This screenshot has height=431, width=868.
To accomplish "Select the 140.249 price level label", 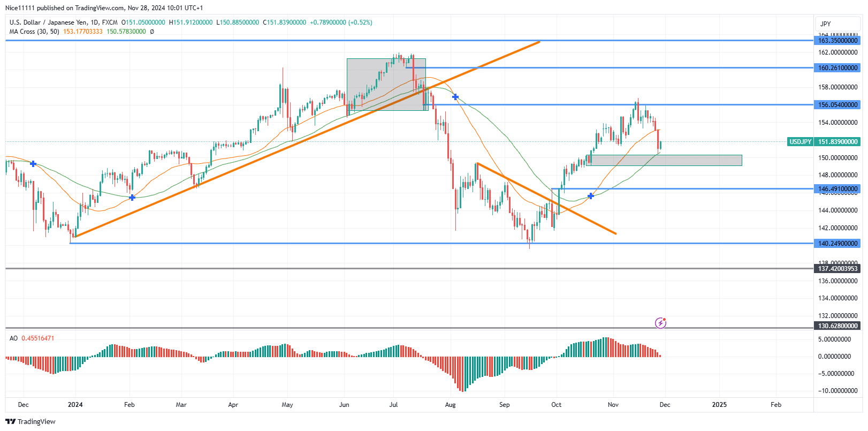I will 837,244.
